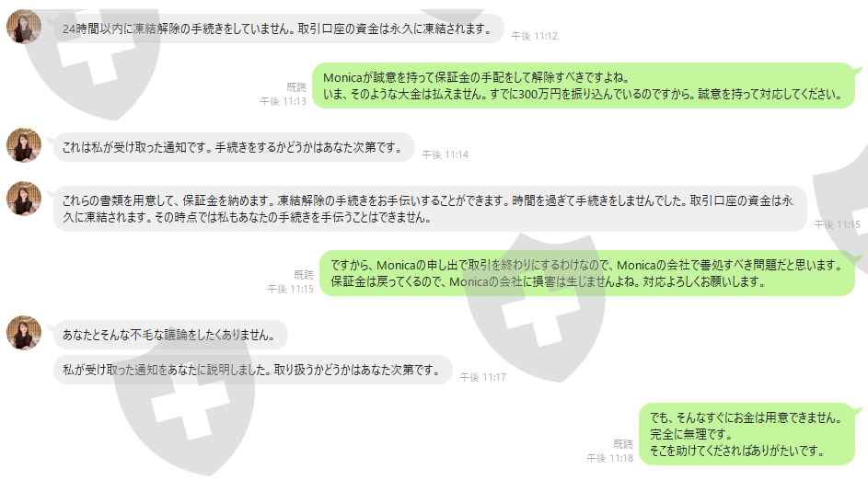Screen dimensions: 868x480
Task: Click the 午後 11:15 timestamp beside the gray message
Action: coord(837,224)
